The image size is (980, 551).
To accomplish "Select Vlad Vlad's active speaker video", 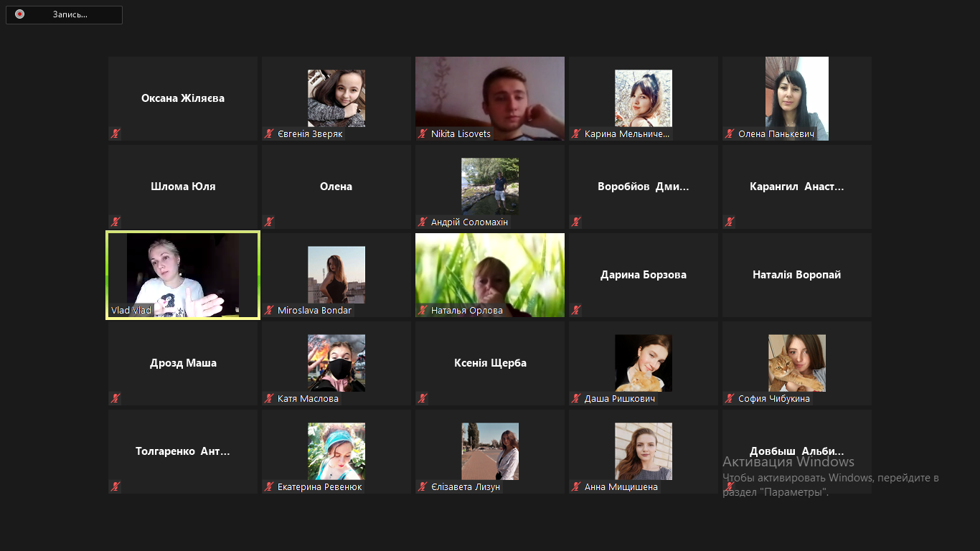I will tap(183, 275).
